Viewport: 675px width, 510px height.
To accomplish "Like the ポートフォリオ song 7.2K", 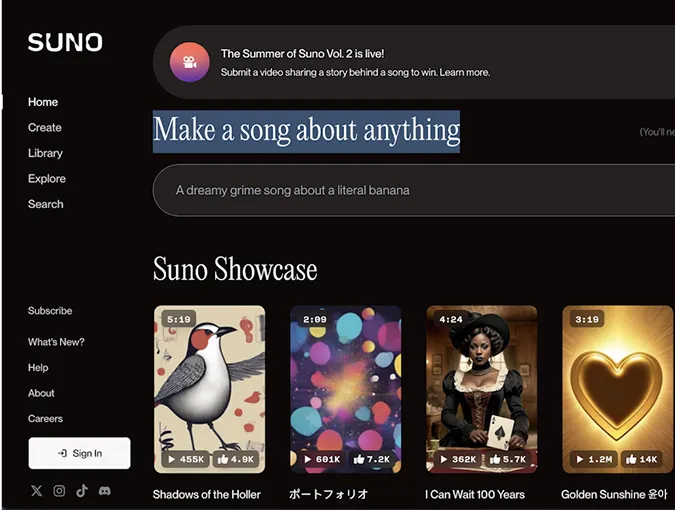I will 372,459.
